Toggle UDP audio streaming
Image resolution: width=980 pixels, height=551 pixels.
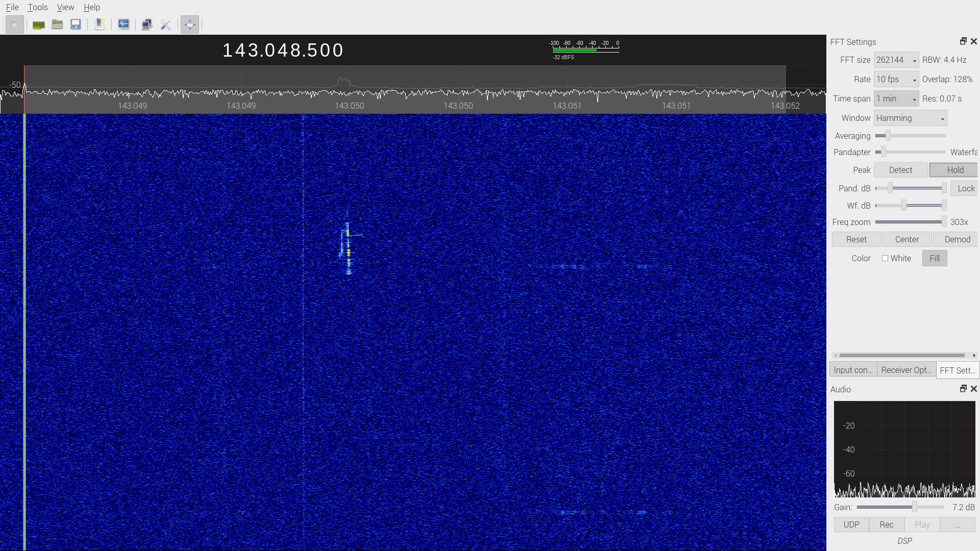coord(851,524)
